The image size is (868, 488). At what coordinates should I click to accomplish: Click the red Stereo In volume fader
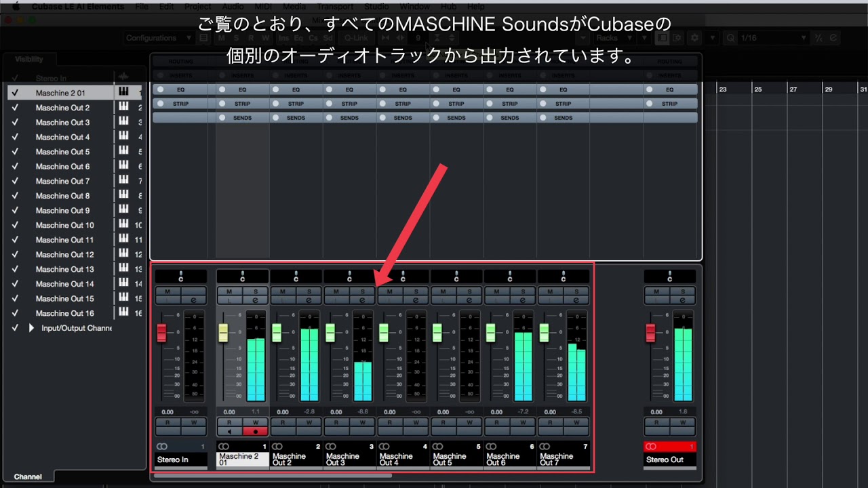tap(161, 333)
